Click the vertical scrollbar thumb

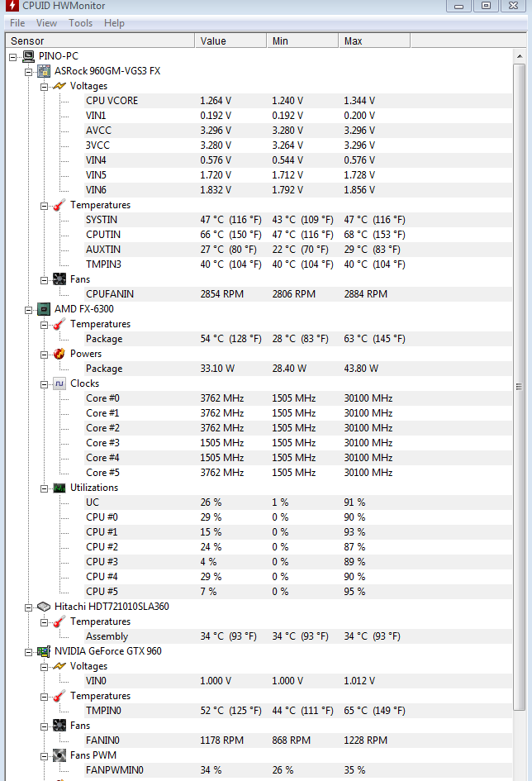click(519, 387)
